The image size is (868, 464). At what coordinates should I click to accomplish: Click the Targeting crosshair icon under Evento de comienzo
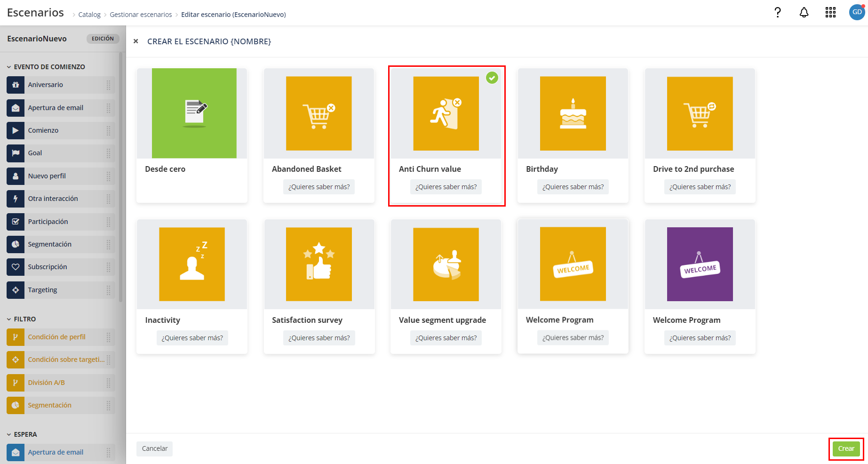[16, 290]
